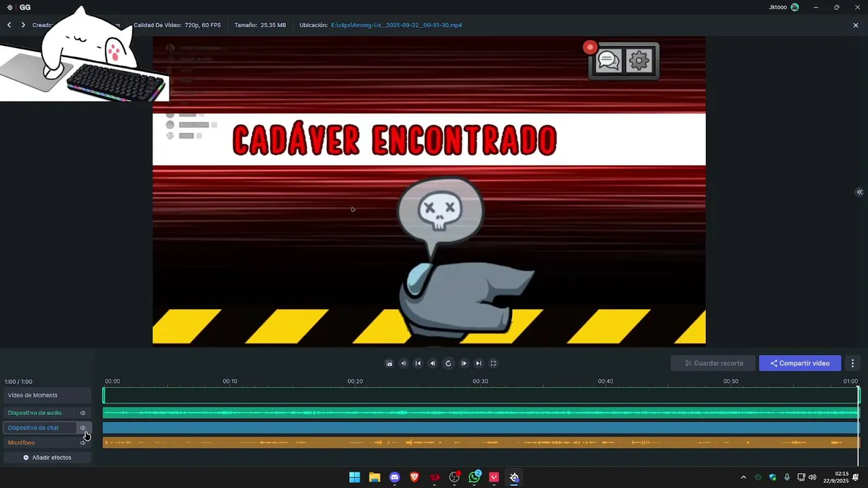Open File Explorer from the taskbar
868x488 pixels.
click(374, 477)
